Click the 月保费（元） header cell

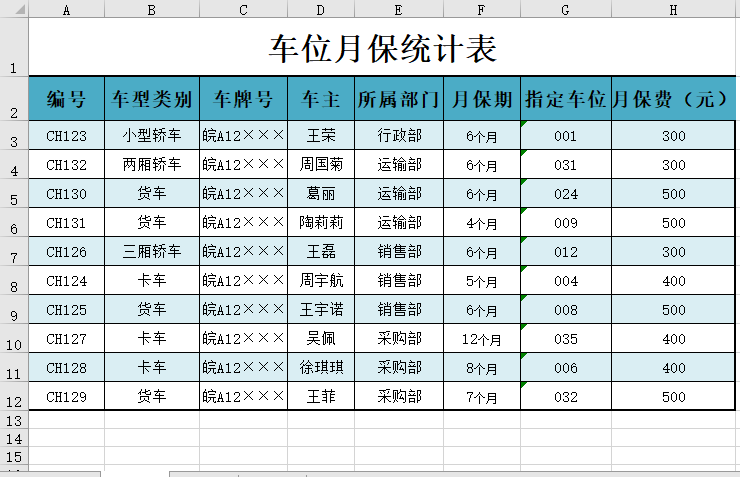pyautogui.click(x=673, y=99)
